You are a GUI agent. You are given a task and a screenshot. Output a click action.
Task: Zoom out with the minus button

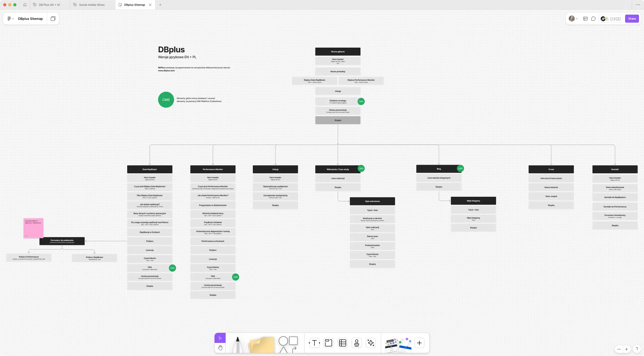pyautogui.click(x=619, y=349)
